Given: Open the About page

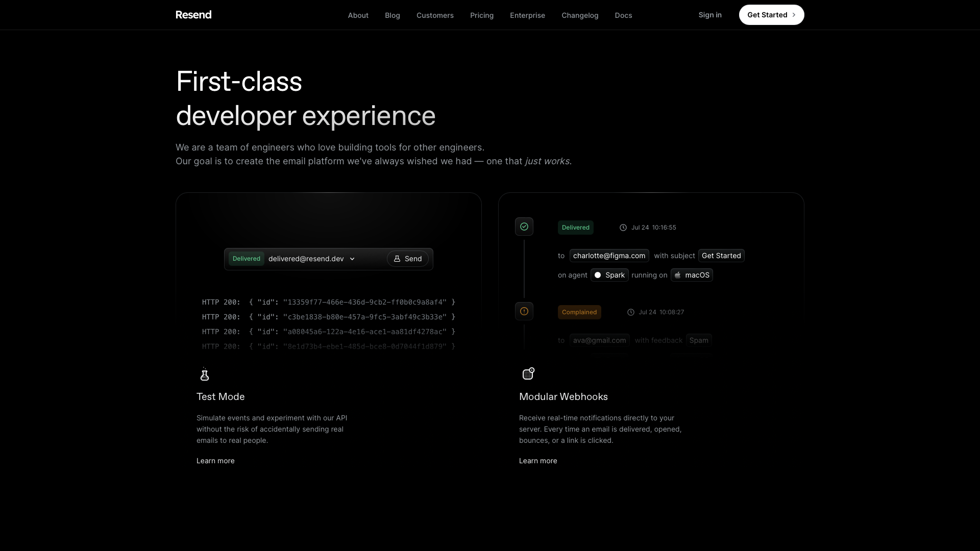Looking at the screenshot, I should (x=358, y=15).
